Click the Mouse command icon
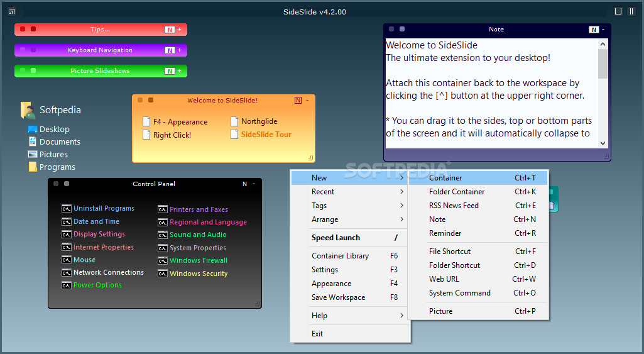Viewport: 644px width, 354px height. (67, 260)
